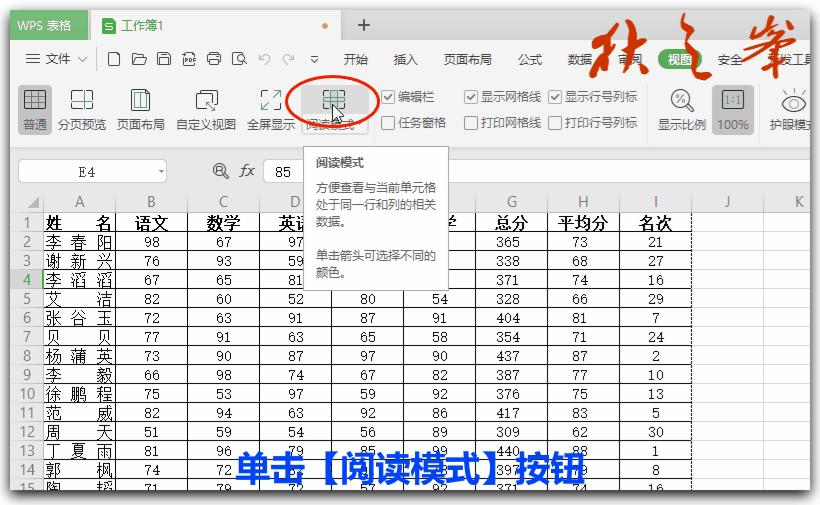Select row 4 header
Screen dimensions: 820x505
27,280
